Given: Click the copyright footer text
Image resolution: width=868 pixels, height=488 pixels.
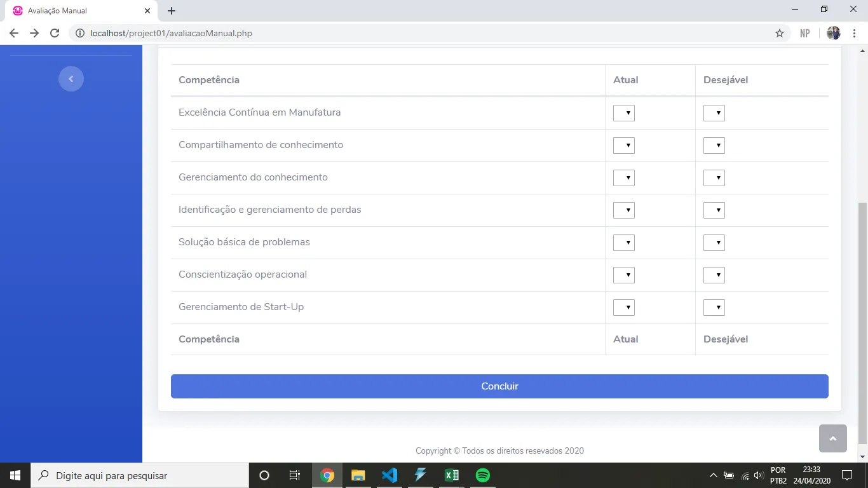Looking at the screenshot, I should (499, 451).
